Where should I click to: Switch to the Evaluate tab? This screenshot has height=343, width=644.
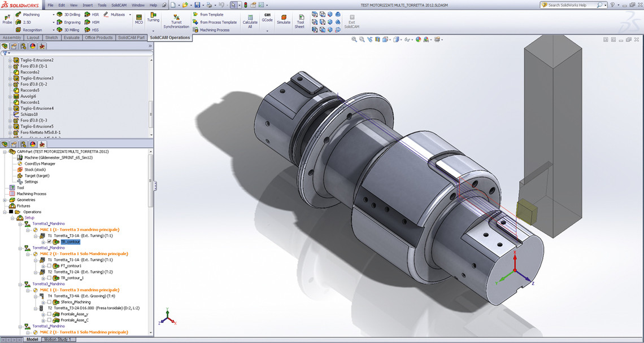pyautogui.click(x=72, y=37)
